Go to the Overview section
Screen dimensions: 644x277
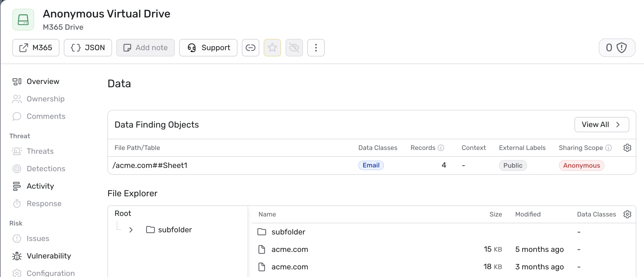[43, 82]
